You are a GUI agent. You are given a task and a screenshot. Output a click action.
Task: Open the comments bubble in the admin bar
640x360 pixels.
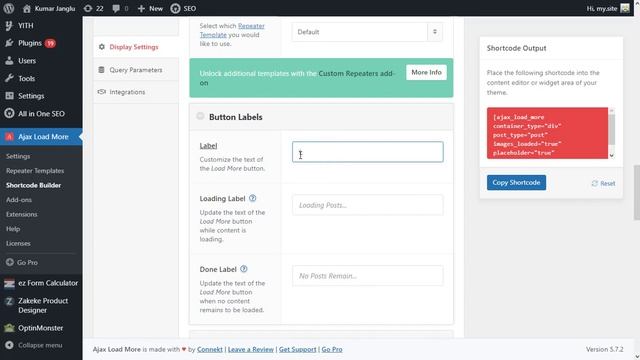[120, 8]
